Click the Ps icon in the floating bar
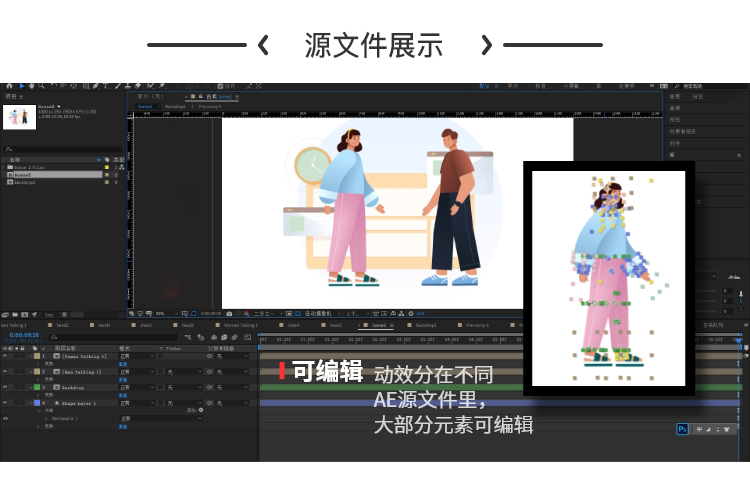Viewport: 750px width, 483px height. tap(682, 429)
